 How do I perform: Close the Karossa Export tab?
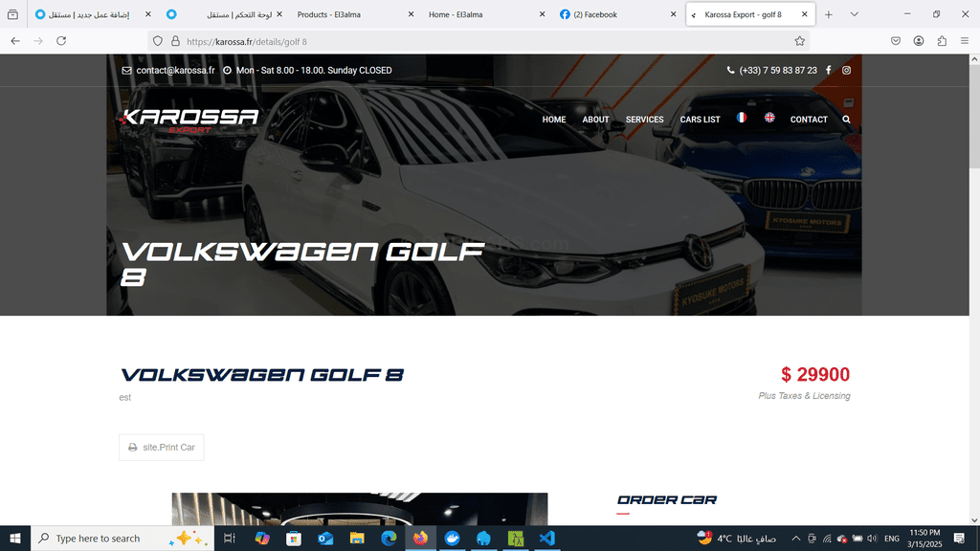tap(804, 14)
